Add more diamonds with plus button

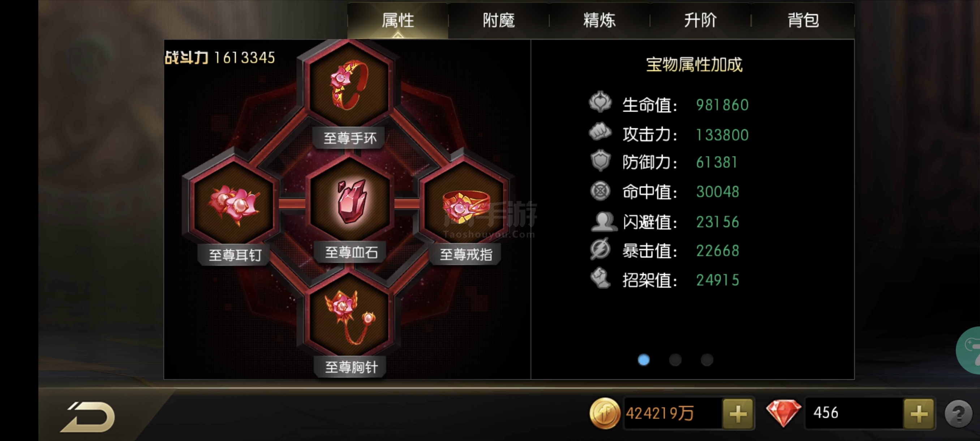[x=919, y=414]
